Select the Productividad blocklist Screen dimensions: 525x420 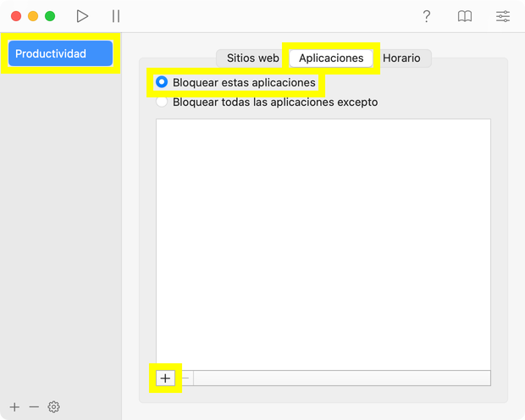point(61,53)
